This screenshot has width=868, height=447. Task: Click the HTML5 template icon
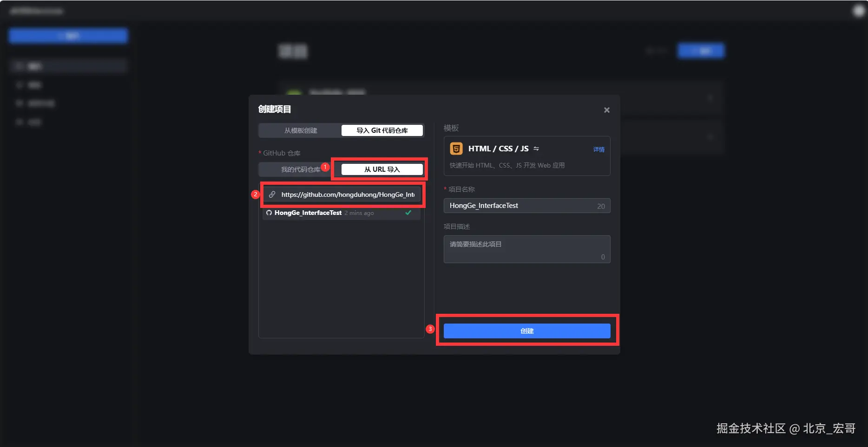456,149
